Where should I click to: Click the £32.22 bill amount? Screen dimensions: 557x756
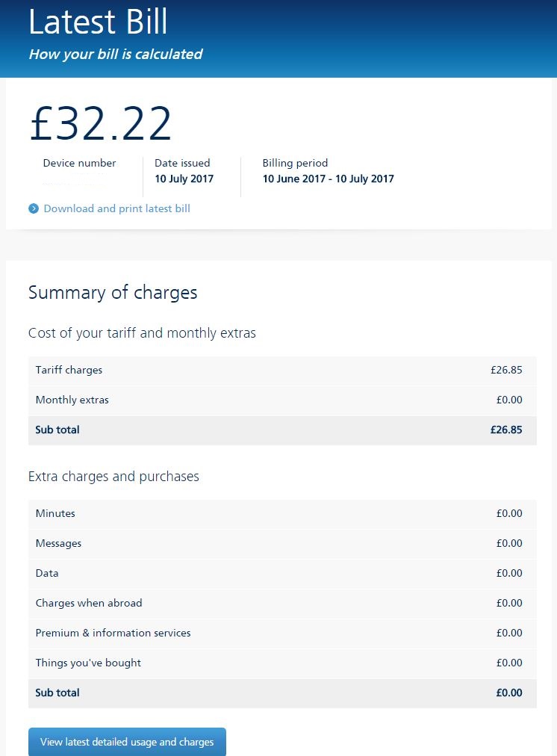[100, 122]
